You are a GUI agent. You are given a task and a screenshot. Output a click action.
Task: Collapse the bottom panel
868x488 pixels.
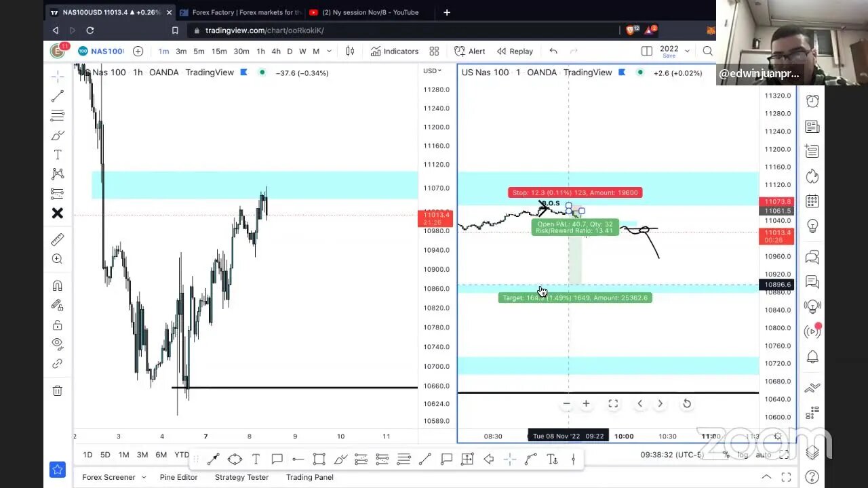pos(766,477)
